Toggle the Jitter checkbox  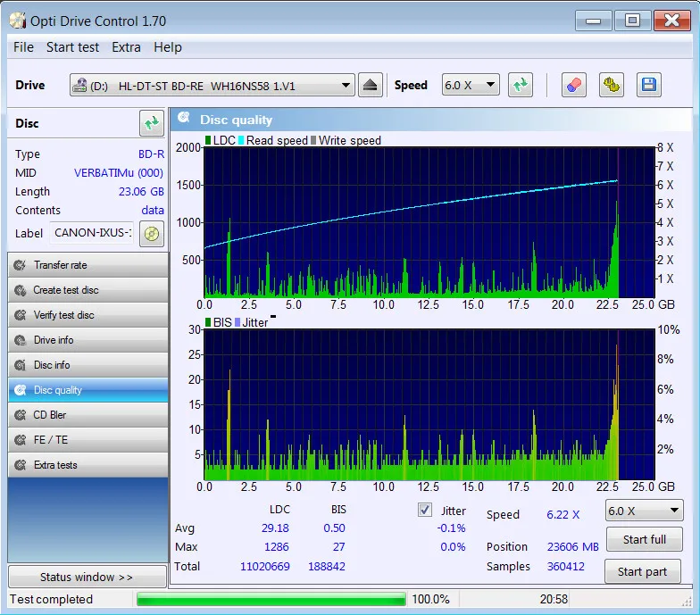[x=425, y=511]
